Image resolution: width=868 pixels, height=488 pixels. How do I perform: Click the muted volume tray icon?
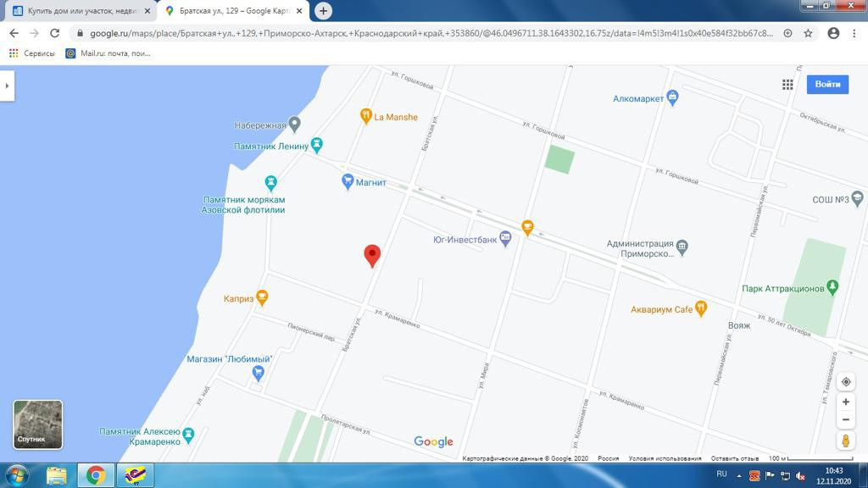pos(800,475)
